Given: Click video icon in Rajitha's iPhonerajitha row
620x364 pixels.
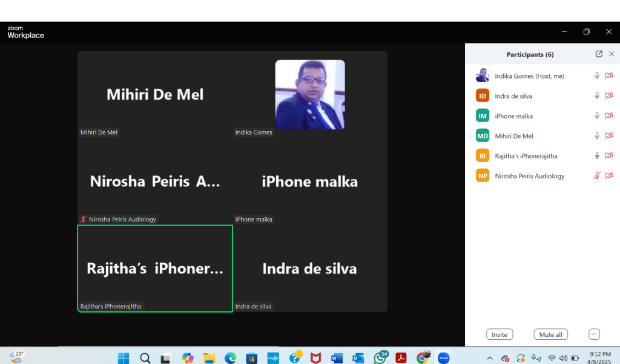Looking at the screenshot, I should 608,155.
